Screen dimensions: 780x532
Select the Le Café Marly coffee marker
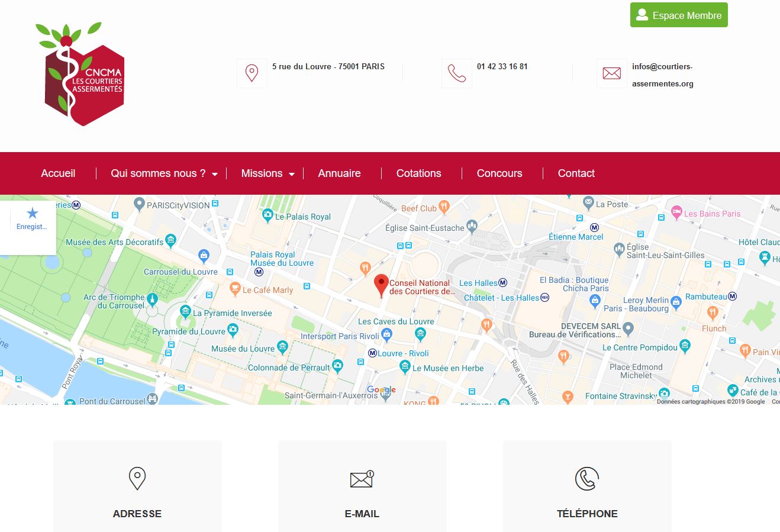pos(235,289)
